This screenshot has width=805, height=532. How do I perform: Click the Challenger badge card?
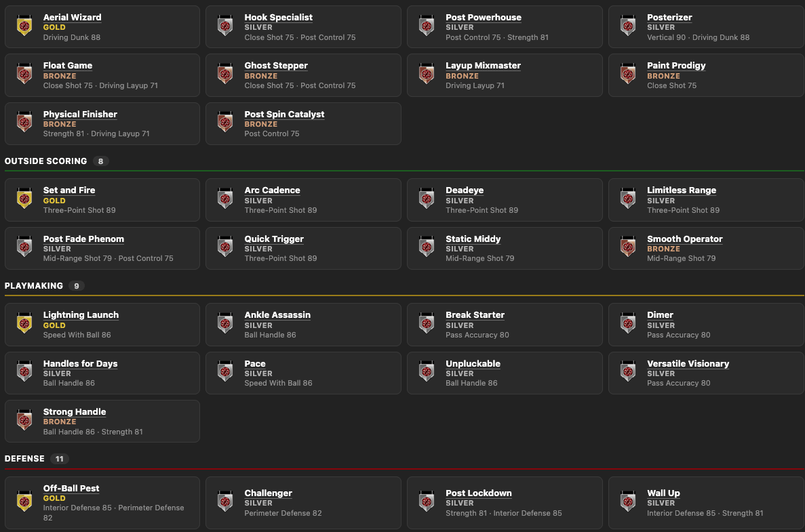303,502
